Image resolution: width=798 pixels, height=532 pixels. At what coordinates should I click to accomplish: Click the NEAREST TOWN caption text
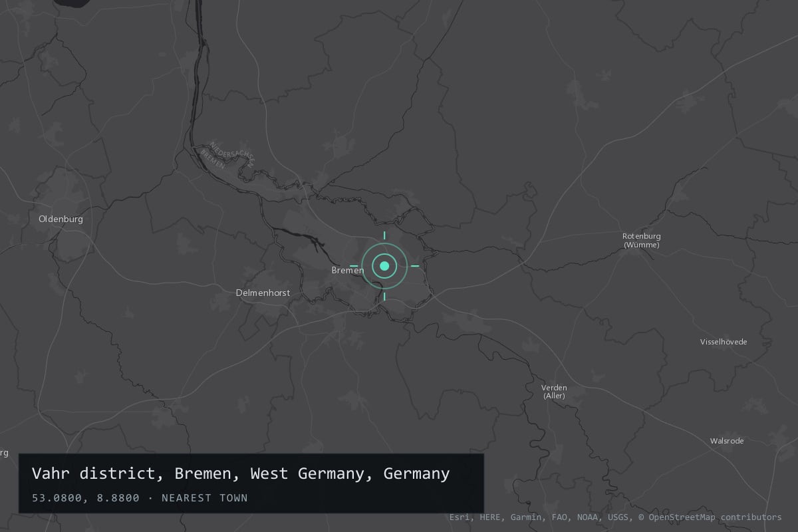point(205,498)
